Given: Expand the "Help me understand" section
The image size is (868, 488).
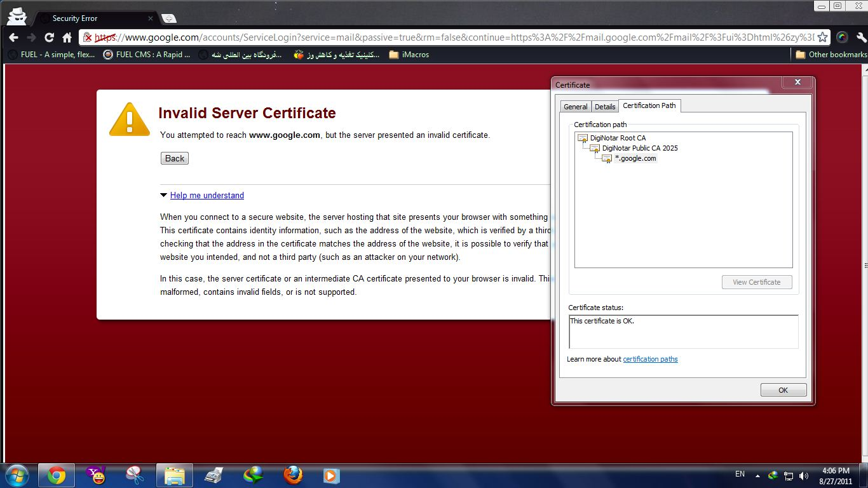Looking at the screenshot, I should click(x=206, y=195).
